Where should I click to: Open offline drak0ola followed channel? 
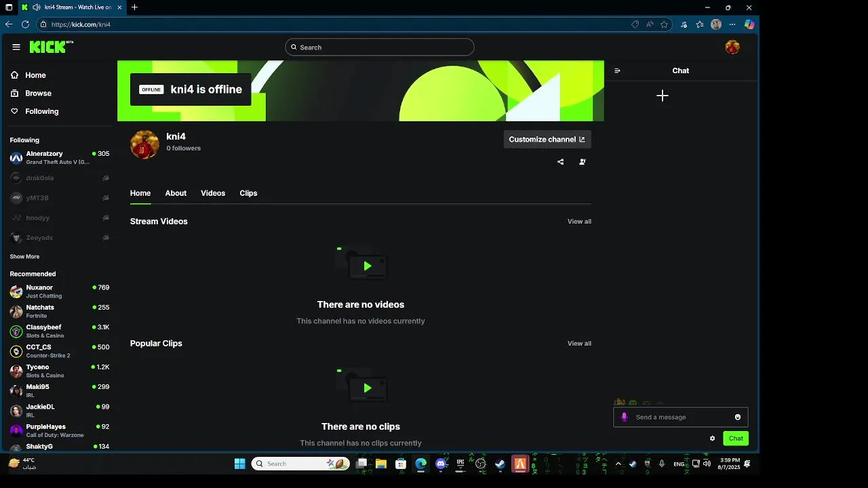click(60, 178)
